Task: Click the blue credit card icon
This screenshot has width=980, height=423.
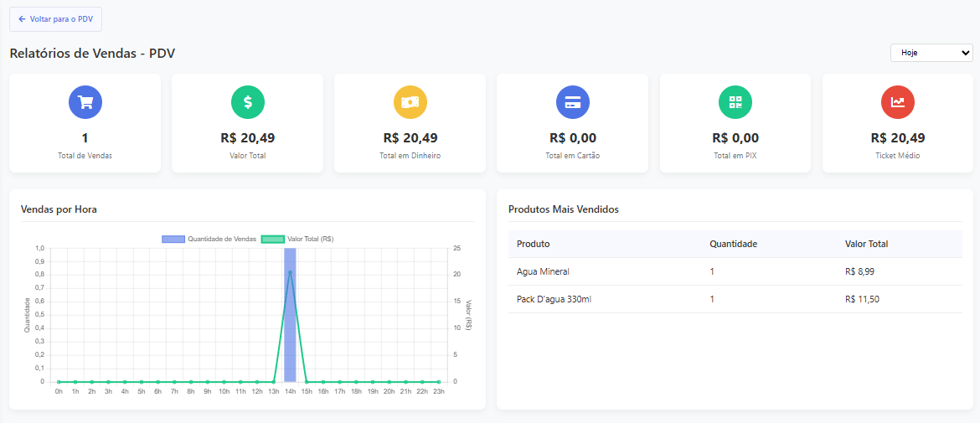Action: [x=573, y=102]
